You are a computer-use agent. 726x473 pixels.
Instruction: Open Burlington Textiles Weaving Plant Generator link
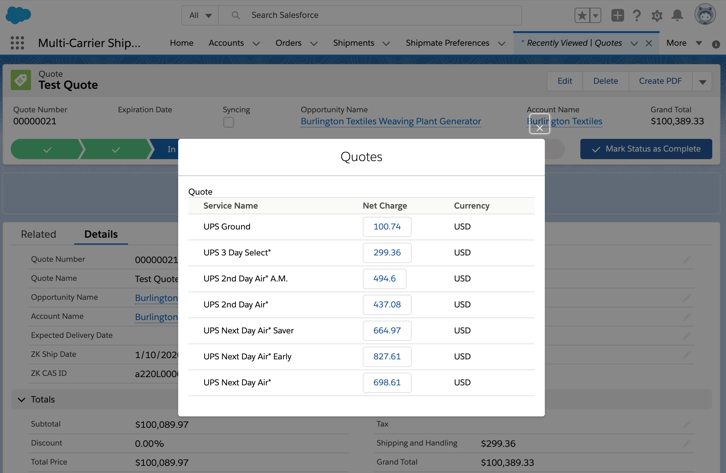tap(391, 121)
